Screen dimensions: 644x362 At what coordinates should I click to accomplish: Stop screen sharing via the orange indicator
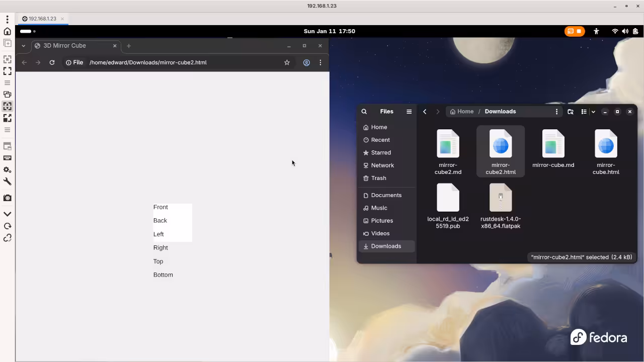click(575, 31)
